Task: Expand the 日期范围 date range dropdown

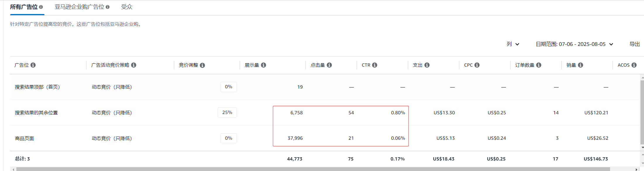Action: (574, 44)
